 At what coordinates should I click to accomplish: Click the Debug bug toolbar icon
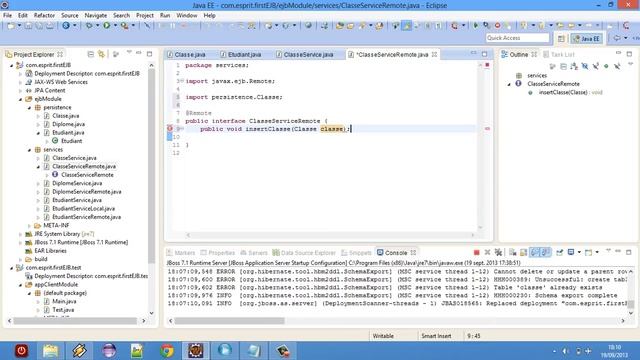click(89, 26)
